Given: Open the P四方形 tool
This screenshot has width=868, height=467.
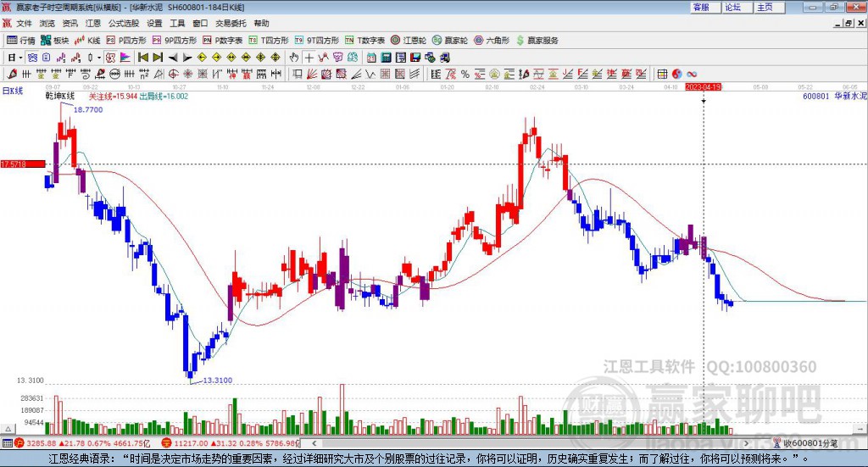Looking at the screenshot, I should coord(126,41).
